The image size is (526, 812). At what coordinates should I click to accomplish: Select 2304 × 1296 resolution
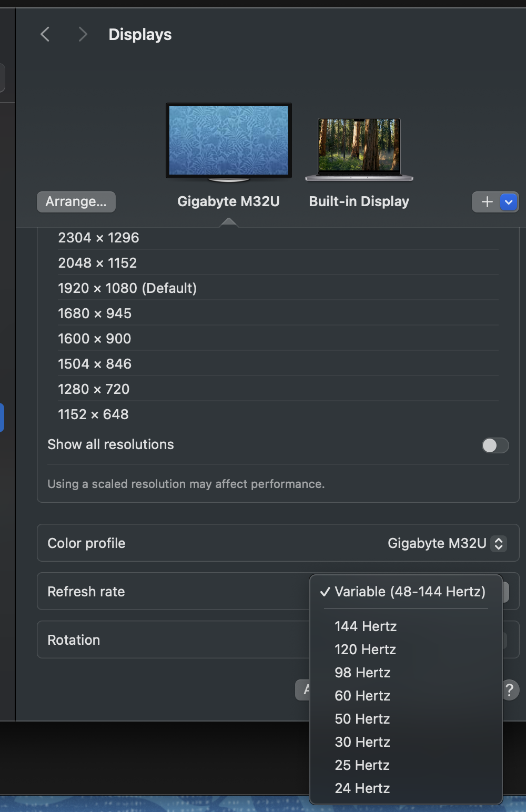pyautogui.click(x=98, y=238)
